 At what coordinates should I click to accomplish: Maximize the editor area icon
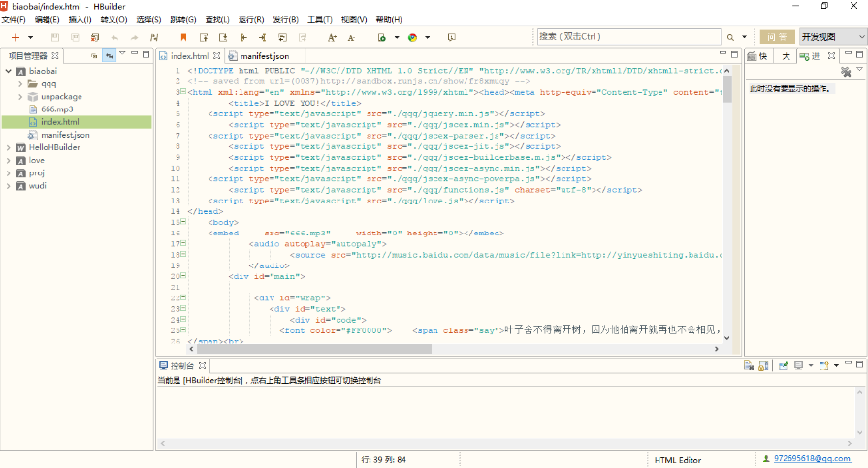(734, 54)
